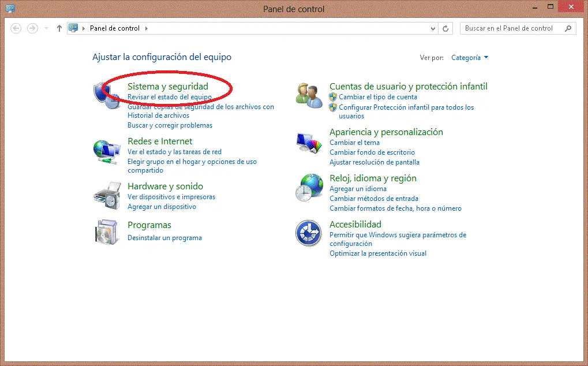
Task: Expand the arrow after Panel de control breadcrumb
Action: pos(146,28)
